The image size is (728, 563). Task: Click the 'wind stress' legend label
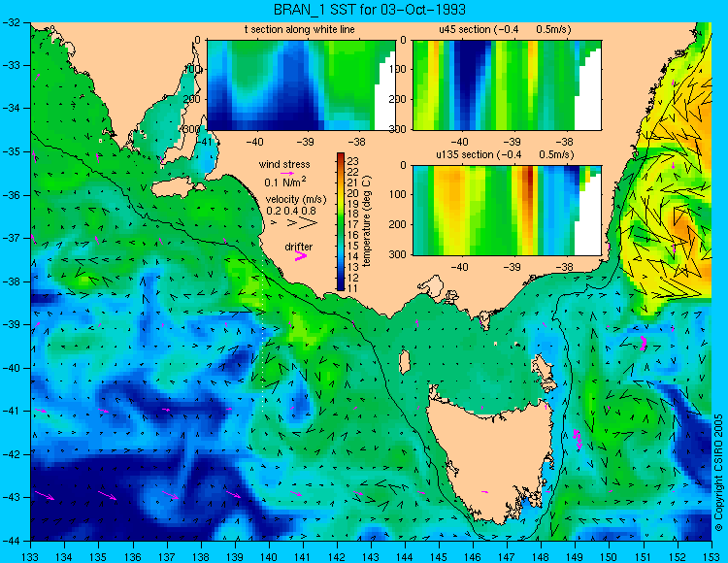tap(284, 164)
